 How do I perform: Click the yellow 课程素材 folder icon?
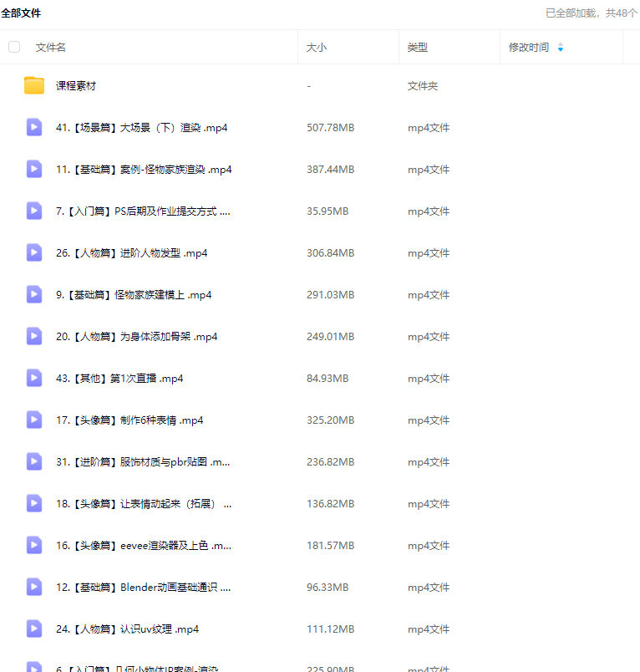tap(34, 85)
